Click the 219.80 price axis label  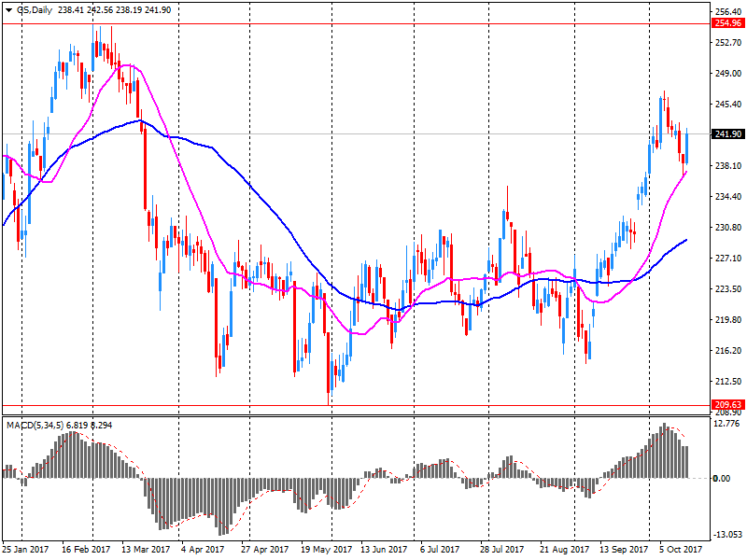[728, 319]
